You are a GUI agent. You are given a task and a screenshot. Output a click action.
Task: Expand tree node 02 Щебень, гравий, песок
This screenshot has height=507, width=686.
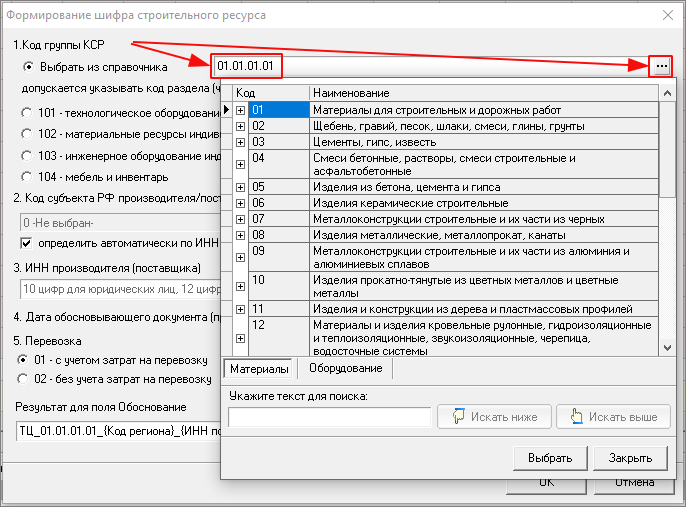pyautogui.click(x=240, y=127)
